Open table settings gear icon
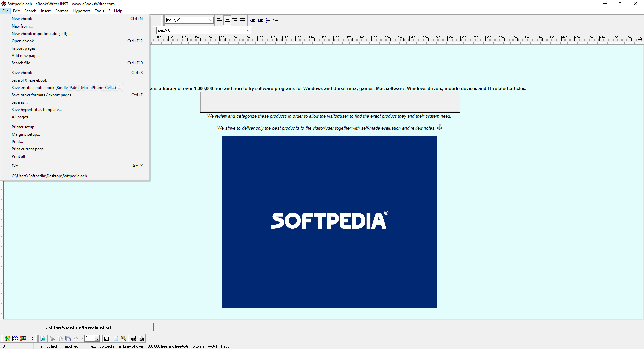The image size is (644, 349). coord(133,338)
